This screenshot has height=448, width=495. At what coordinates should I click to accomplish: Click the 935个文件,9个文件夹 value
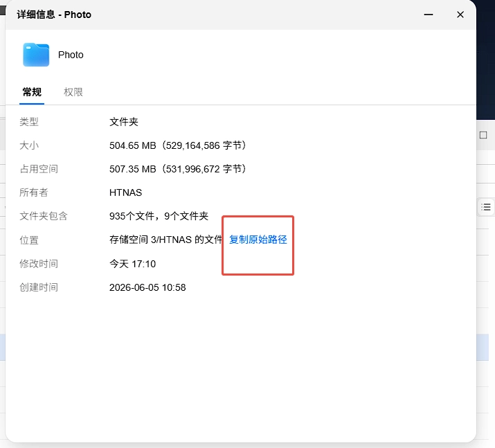(x=159, y=216)
